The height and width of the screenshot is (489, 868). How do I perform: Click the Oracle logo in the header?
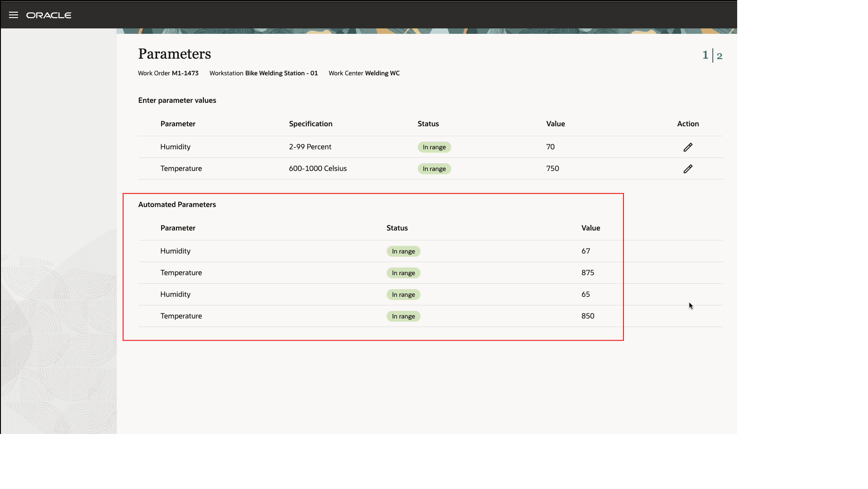[x=49, y=15]
